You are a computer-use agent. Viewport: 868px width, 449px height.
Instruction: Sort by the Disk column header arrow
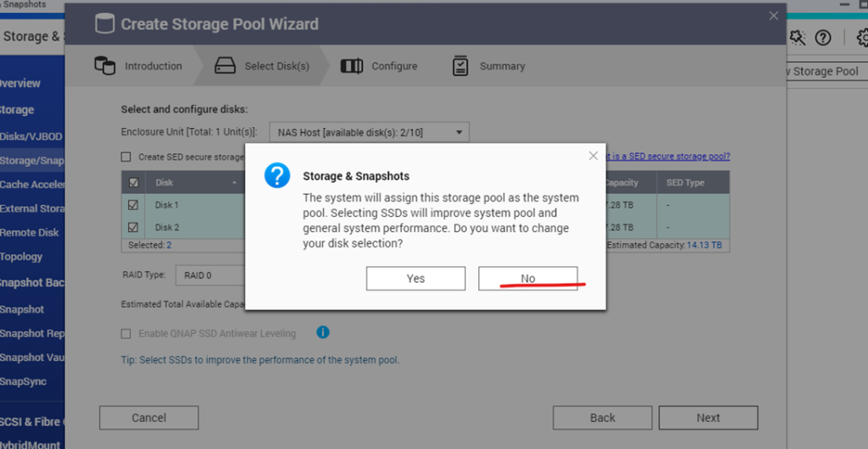(x=234, y=182)
